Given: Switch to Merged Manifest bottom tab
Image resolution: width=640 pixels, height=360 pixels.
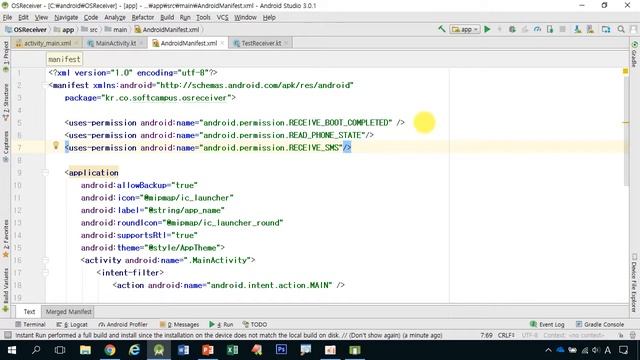Looking at the screenshot, I should tap(69, 311).
